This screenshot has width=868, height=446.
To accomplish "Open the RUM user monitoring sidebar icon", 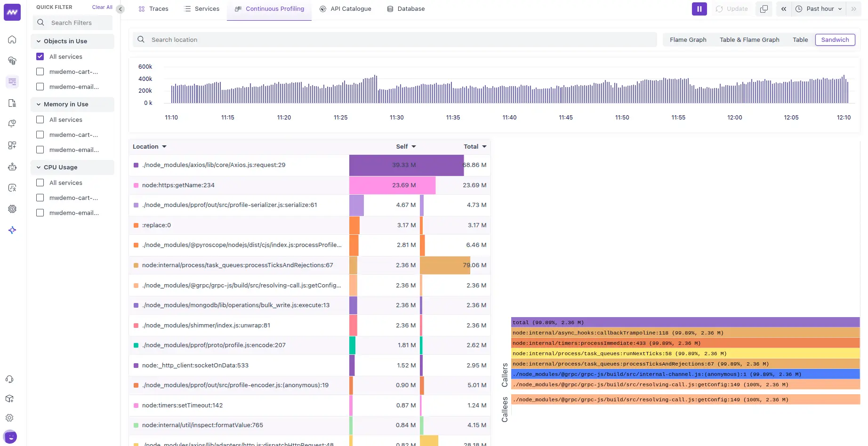I will (x=12, y=187).
